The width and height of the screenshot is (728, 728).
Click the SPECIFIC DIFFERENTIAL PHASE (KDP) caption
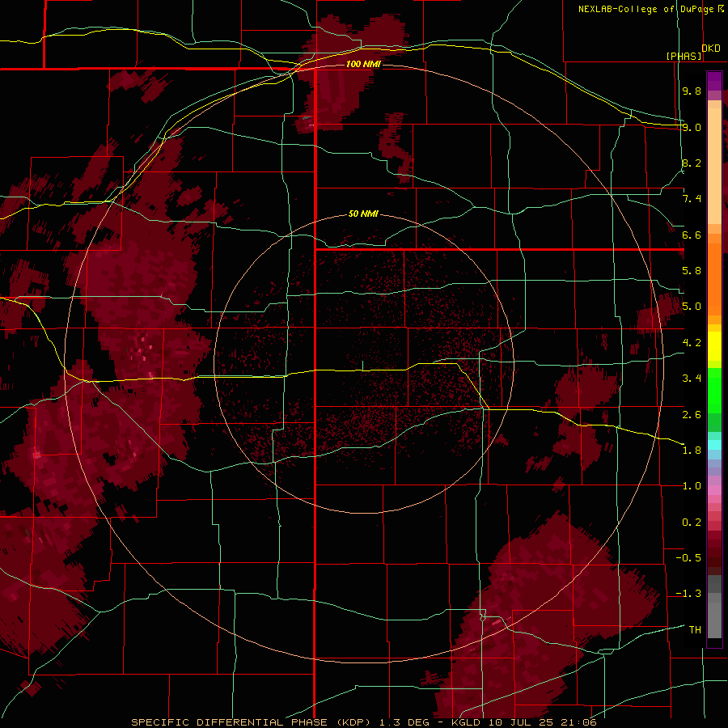coord(252,722)
